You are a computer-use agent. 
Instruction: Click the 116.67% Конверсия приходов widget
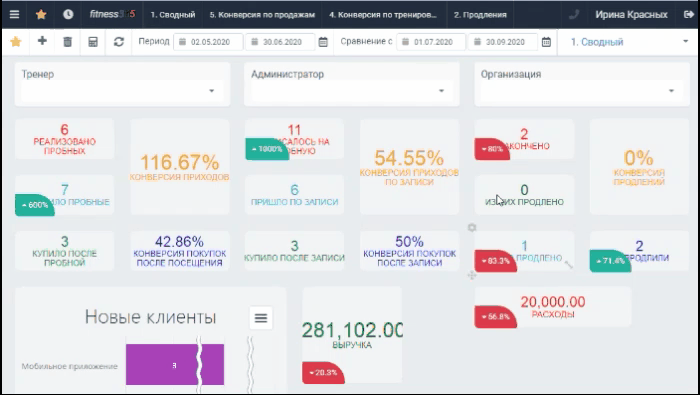pos(179,167)
